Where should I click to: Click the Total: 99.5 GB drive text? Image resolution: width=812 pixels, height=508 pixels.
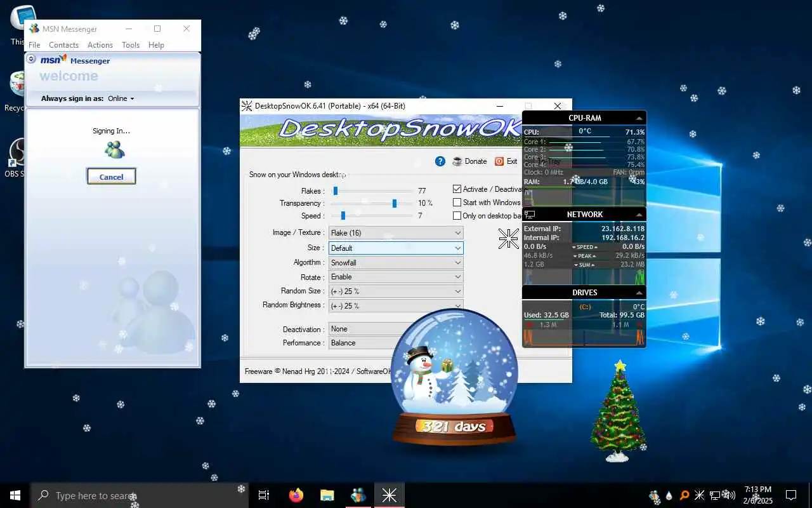point(622,315)
